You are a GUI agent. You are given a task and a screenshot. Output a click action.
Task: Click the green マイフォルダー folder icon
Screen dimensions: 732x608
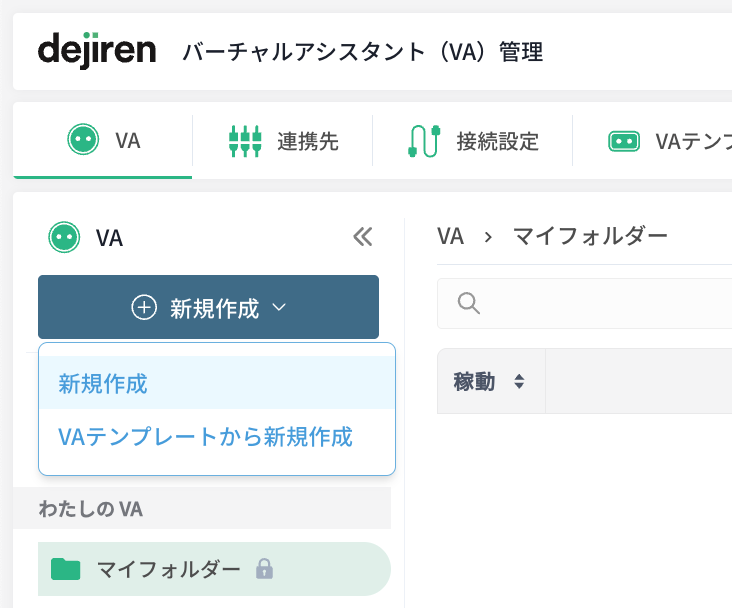(x=65, y=569)
